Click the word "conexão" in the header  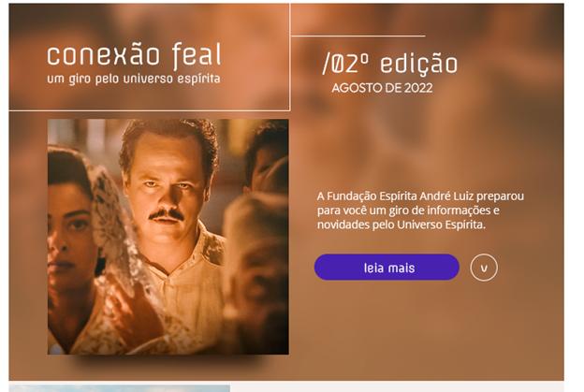coord(104,56)
